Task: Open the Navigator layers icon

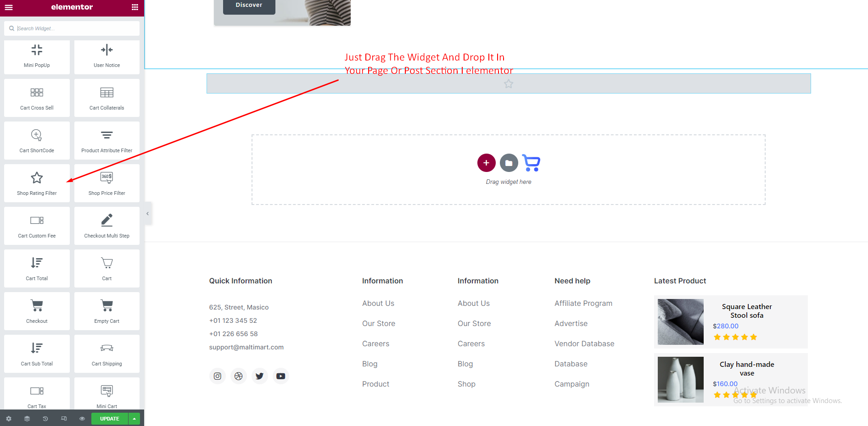Action: pos(27,419)
